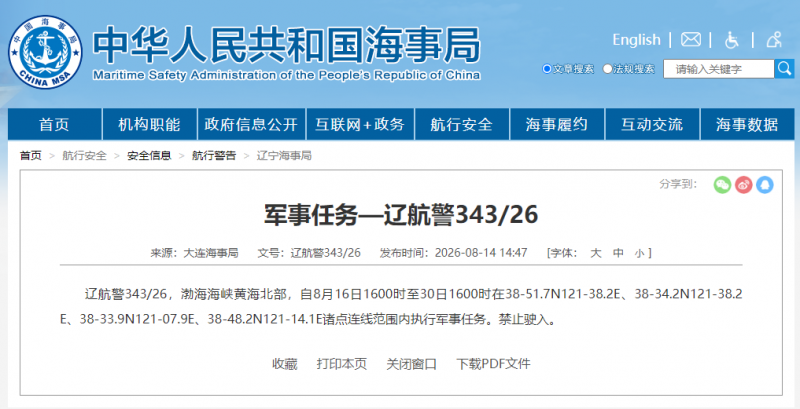The image size is (800, 409).
Task: Share article to WeChat
Action: [722, 185]
